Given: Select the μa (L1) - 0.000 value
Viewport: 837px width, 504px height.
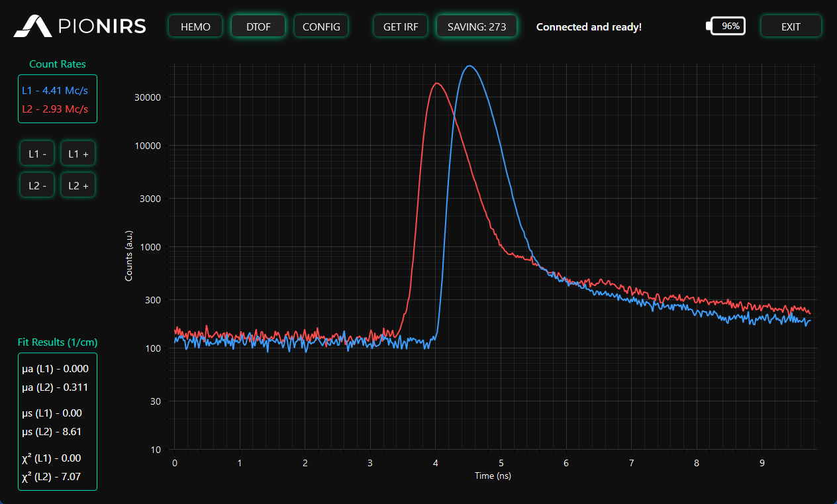Looking at the screenshot, I should pos(55,369).
